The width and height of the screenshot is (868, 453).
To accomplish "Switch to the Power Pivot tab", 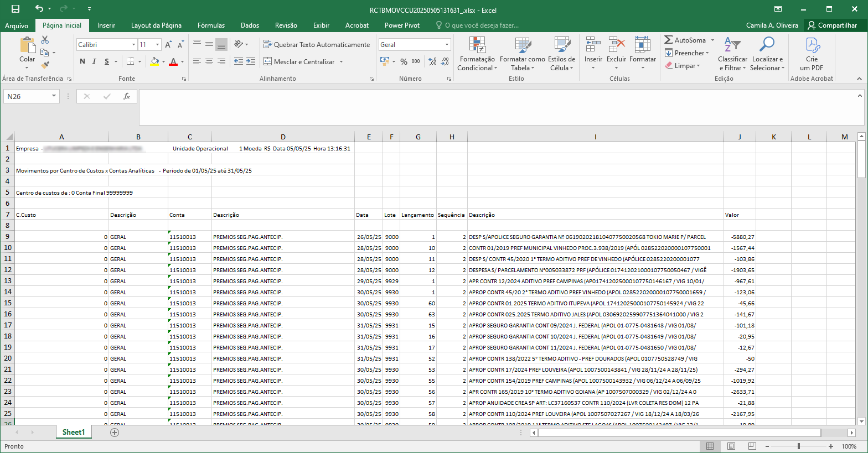I will coord(402,25).
